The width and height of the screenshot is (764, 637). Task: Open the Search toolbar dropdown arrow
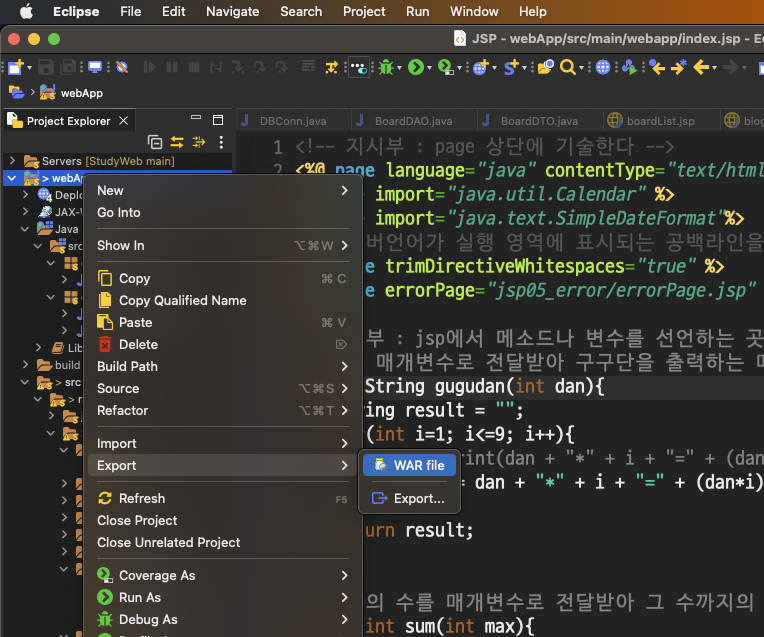tap(581, 68)
